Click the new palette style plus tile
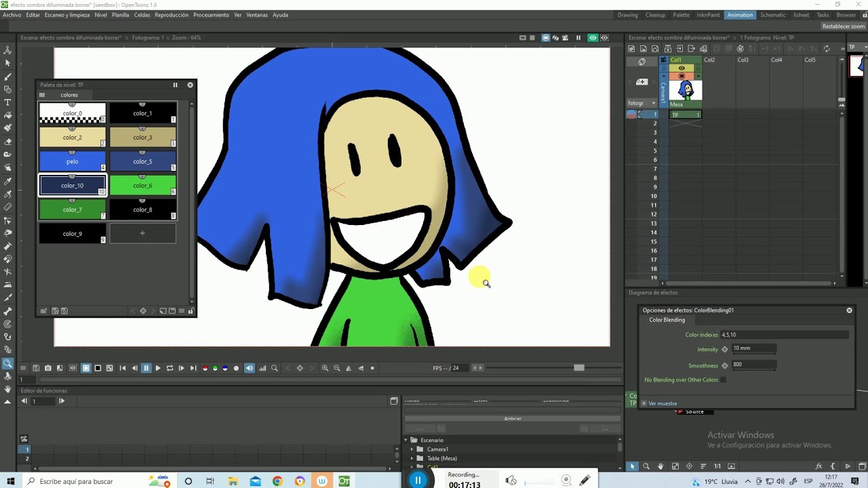The height and width of the screenshot is (488, 868). 142,233
